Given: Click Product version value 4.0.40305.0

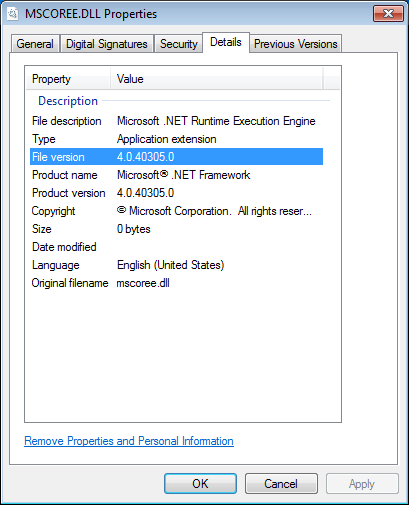Looking at the screenshot, I should (145, 193).
